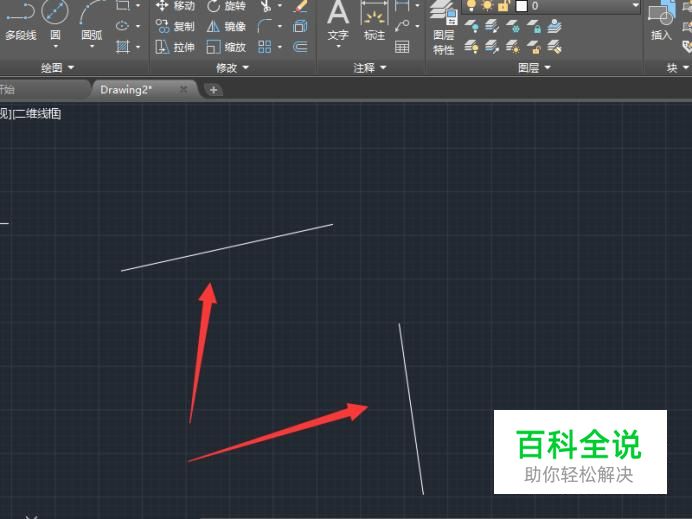692x519 pixels.
Task: Activate the Scale (缩放) tool
Action: [226, 47]
